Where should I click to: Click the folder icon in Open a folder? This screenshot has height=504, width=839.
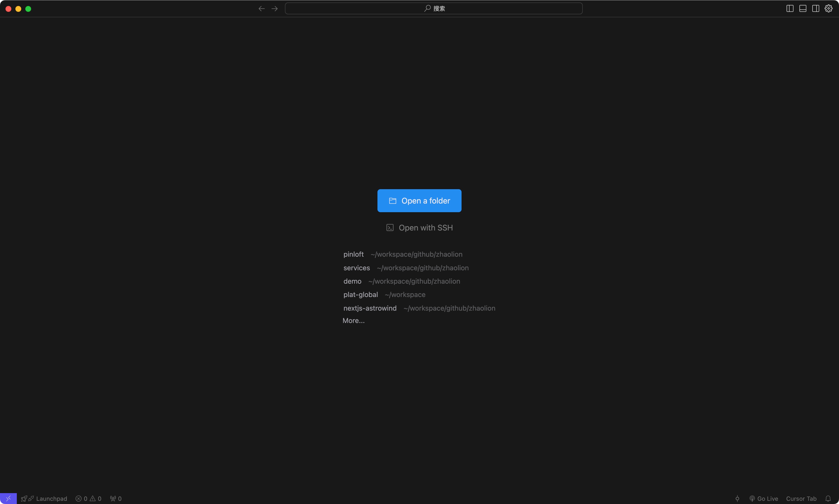click(393, 201)
